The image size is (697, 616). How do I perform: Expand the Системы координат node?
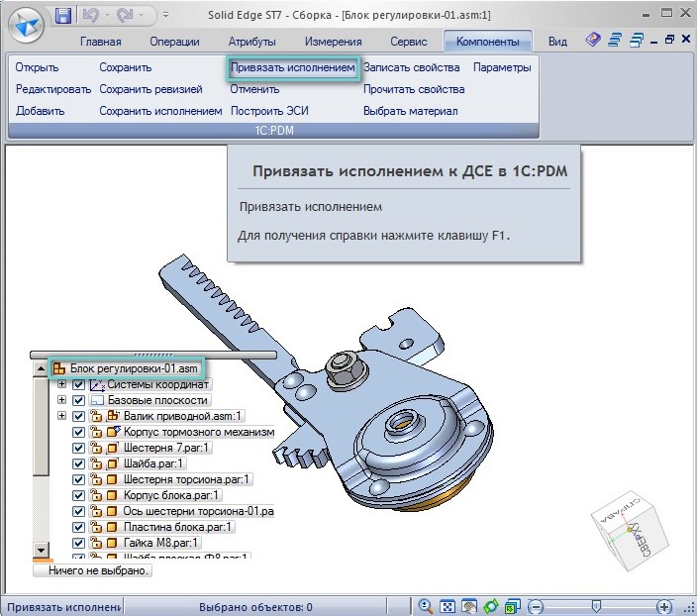pyautogui.click(x=61, y=384)
